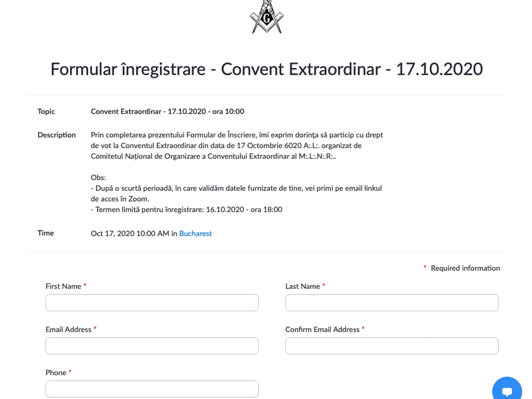Click the bold 'Convent Extraordinar' topic text
The image size is (532, 399).
coord(167,112)
